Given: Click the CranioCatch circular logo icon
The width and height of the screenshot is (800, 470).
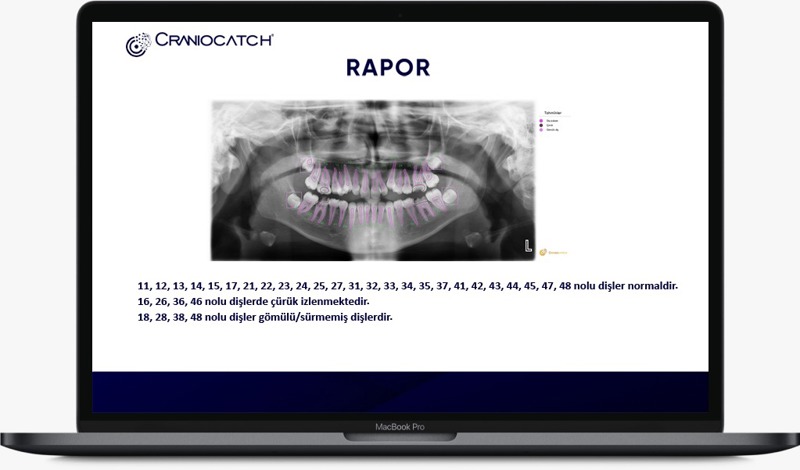Looking at the screenshot, I should 138,44.
